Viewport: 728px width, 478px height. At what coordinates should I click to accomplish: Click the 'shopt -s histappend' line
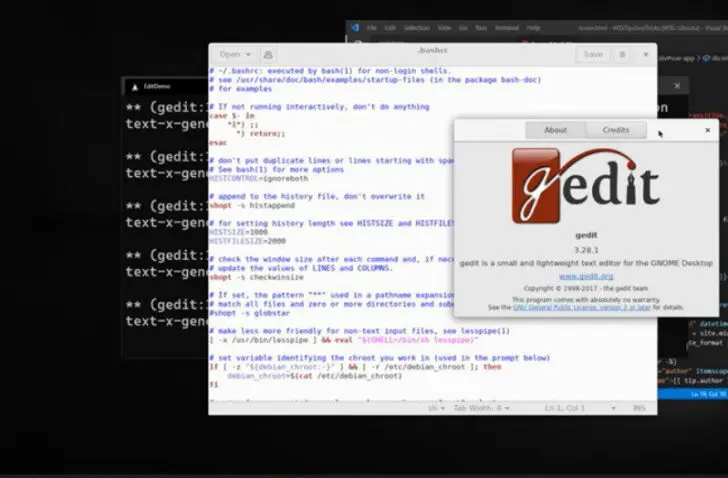(x=252, y=206)
